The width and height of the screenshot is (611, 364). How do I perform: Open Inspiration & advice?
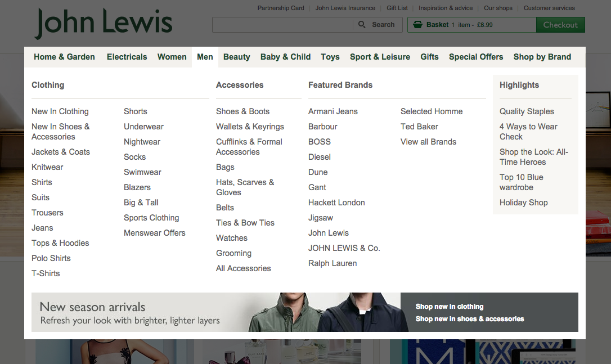(446, 8)
